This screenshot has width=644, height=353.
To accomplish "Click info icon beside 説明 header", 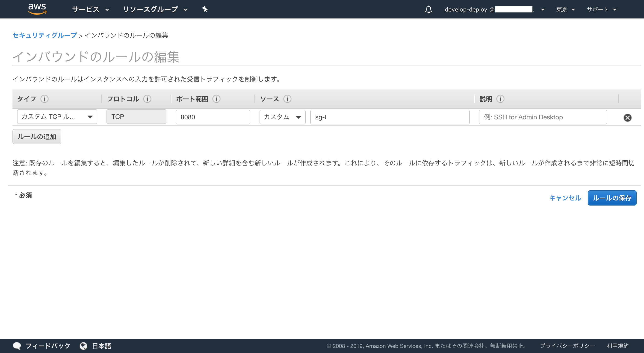I will pos(500,99).
